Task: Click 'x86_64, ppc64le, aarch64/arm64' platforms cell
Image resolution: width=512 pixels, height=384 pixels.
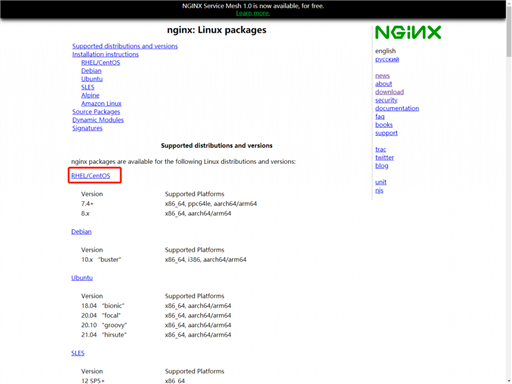Action: click(x=211, y=204)
